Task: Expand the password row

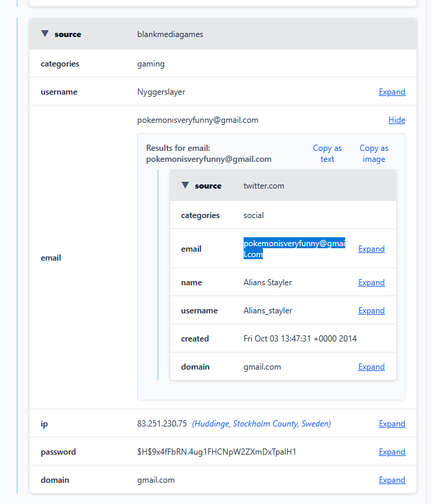Action: click(392, 452)
